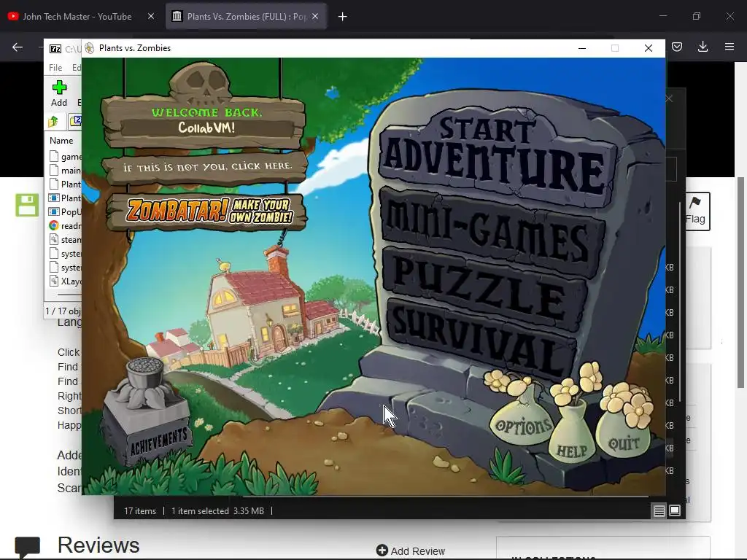Open the Puzzle mode
The height and width of the screenshot is (560, 747).
point(484,288)
